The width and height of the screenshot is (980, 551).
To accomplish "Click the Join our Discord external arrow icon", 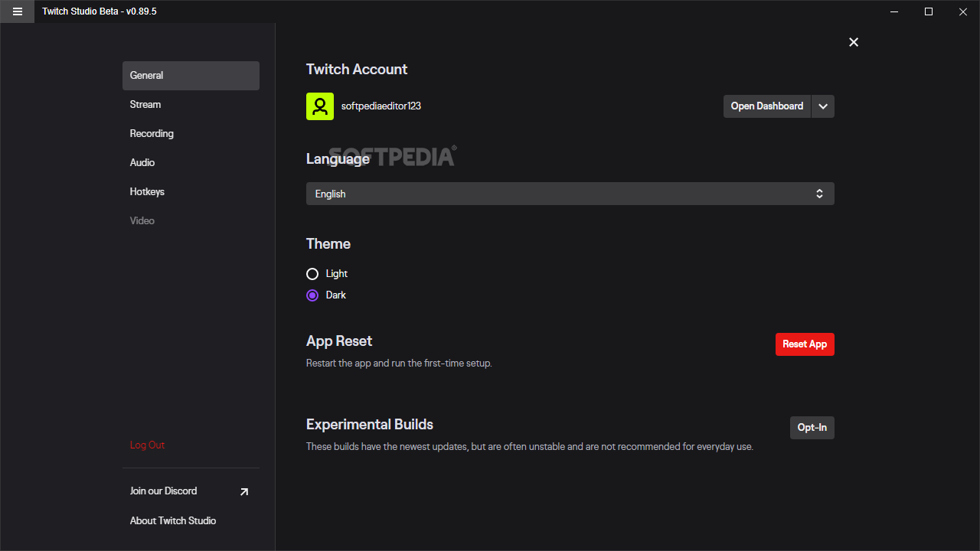I will pos(244,491).
